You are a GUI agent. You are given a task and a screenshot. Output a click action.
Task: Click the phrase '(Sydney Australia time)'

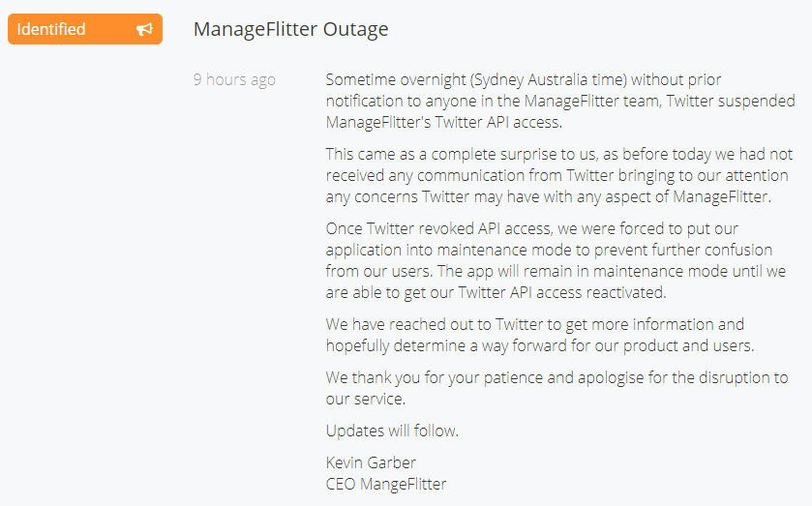pos(549,79)
